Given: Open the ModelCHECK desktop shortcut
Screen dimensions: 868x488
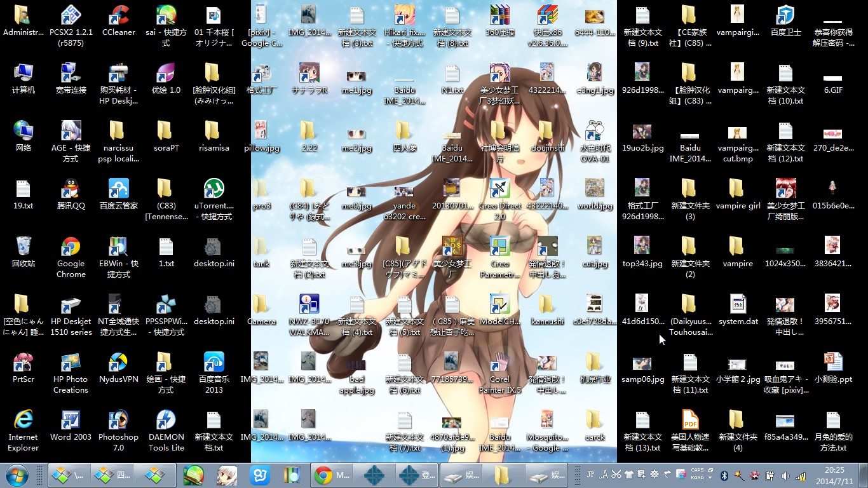Looking at the screenshot, I should click(x=499, y=304).
